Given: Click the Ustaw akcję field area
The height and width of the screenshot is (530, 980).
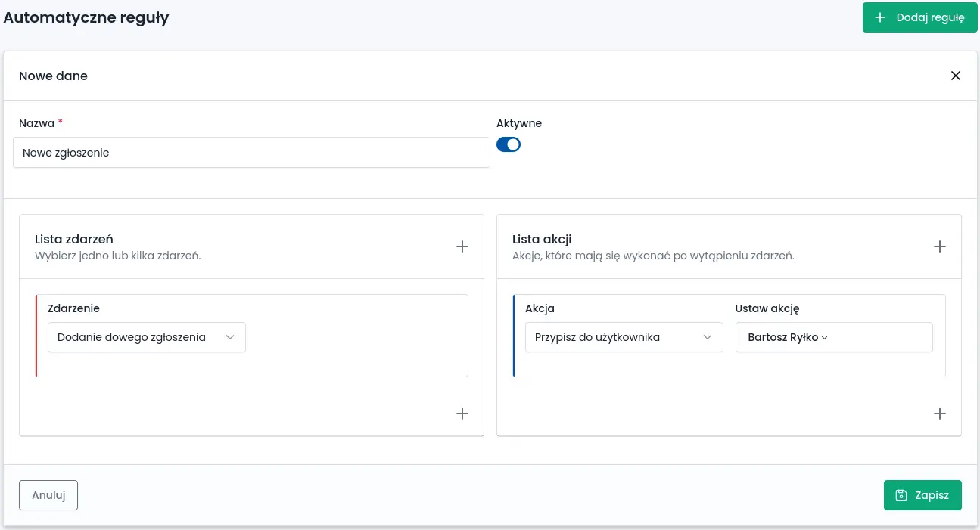Looking at the screenshot, I should [834, 337].
